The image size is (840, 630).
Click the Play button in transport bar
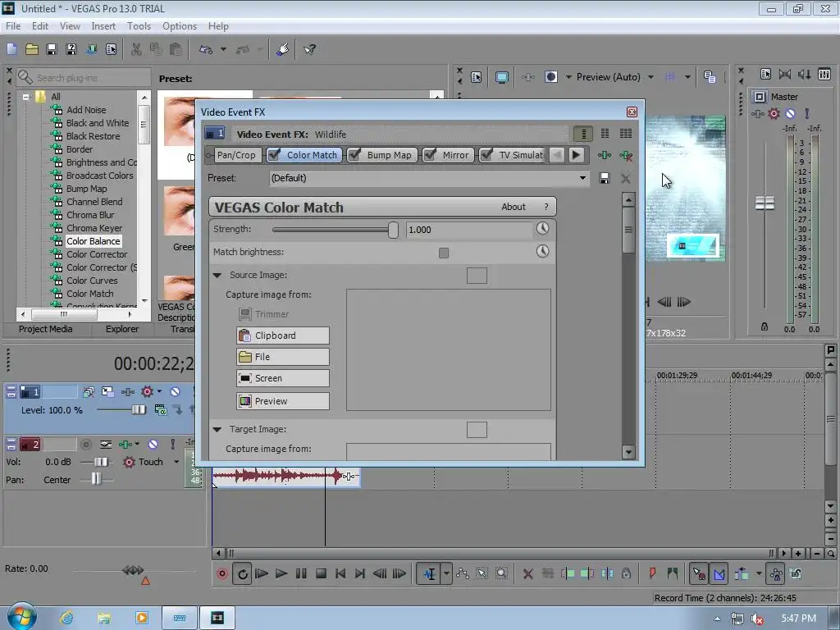(281, 573)
